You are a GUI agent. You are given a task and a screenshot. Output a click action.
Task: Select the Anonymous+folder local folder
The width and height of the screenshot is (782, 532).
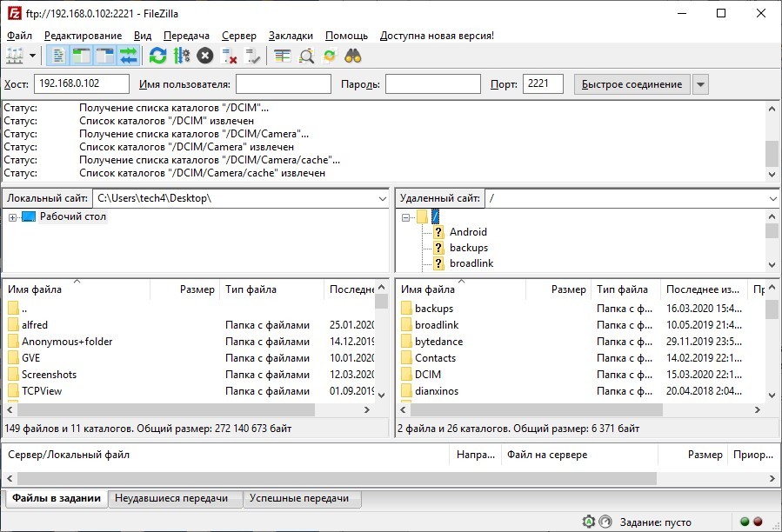point(67,342)
